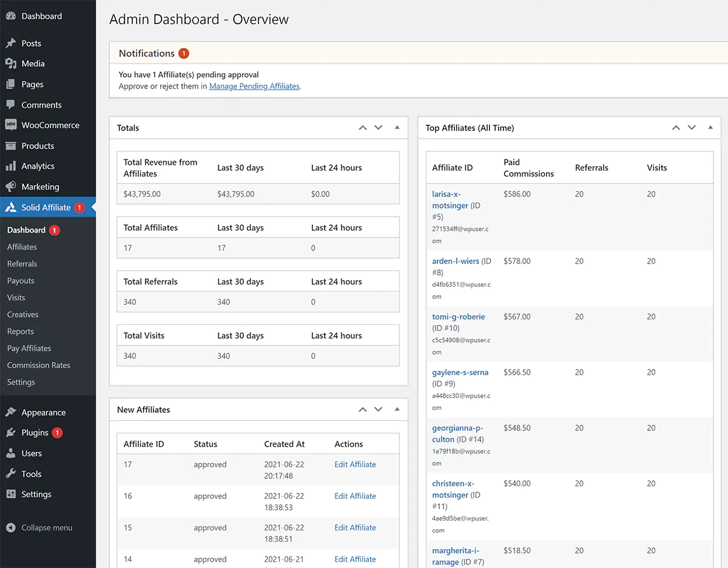
Task: Navigate to the Payouts menu item
Action: pyautogui.click(x=20, y=280)
